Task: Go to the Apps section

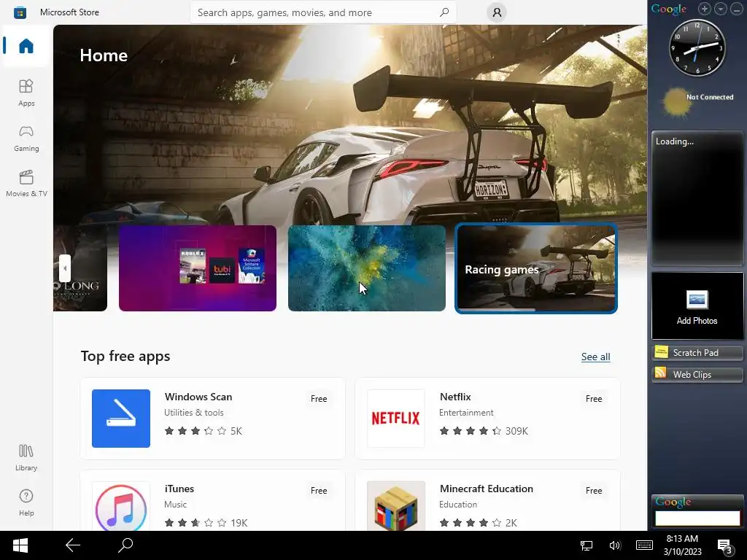Action: [26, 93]
